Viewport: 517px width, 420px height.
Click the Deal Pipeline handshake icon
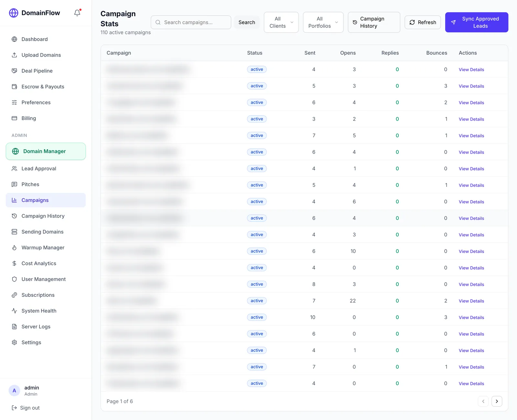coord(14,71)
